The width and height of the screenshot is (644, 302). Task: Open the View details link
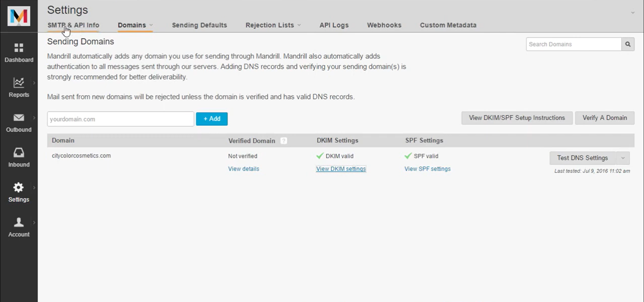pos(244,169)
